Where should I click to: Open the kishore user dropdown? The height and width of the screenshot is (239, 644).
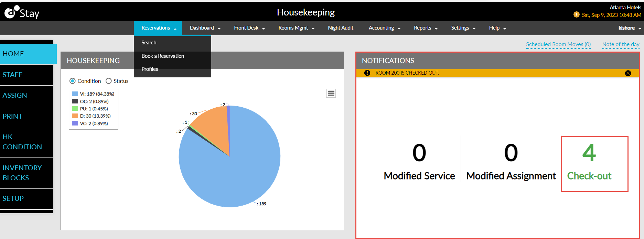(629, 28)
